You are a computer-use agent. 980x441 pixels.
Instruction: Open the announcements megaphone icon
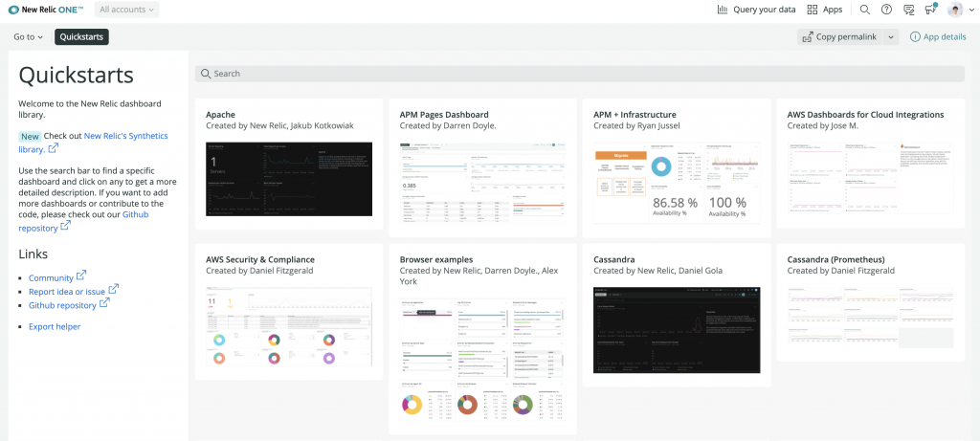pyautogui.click(x=930, y=9)
